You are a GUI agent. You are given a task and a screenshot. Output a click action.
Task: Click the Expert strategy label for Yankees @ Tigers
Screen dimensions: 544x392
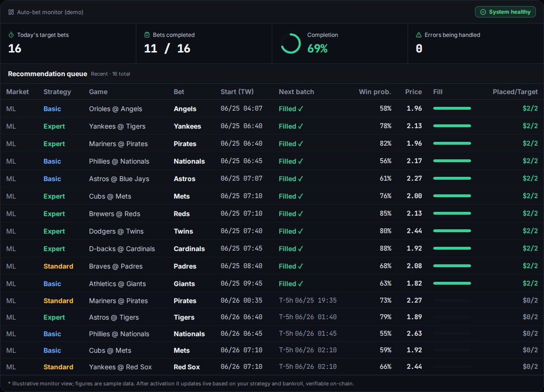(x=54, y=126)
